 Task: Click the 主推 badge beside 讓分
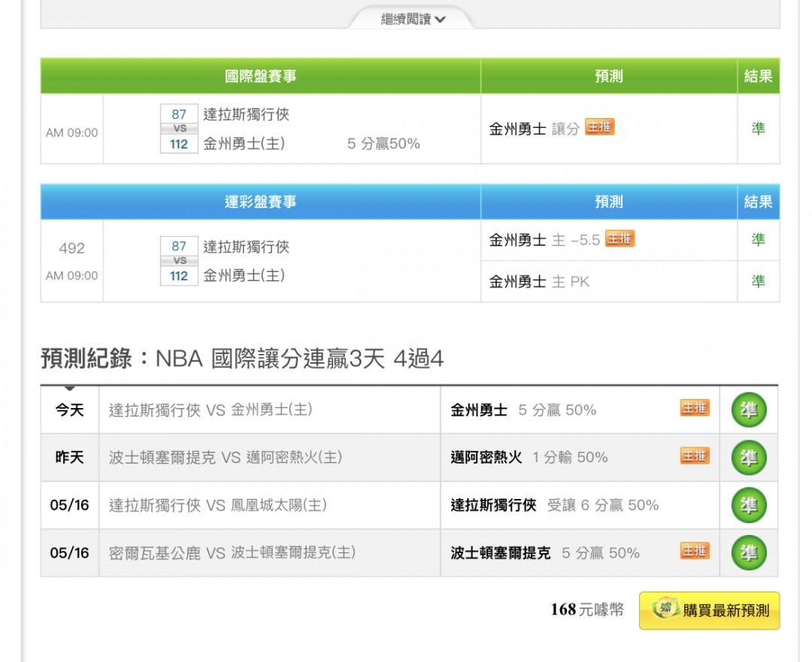tap(600, 127)
